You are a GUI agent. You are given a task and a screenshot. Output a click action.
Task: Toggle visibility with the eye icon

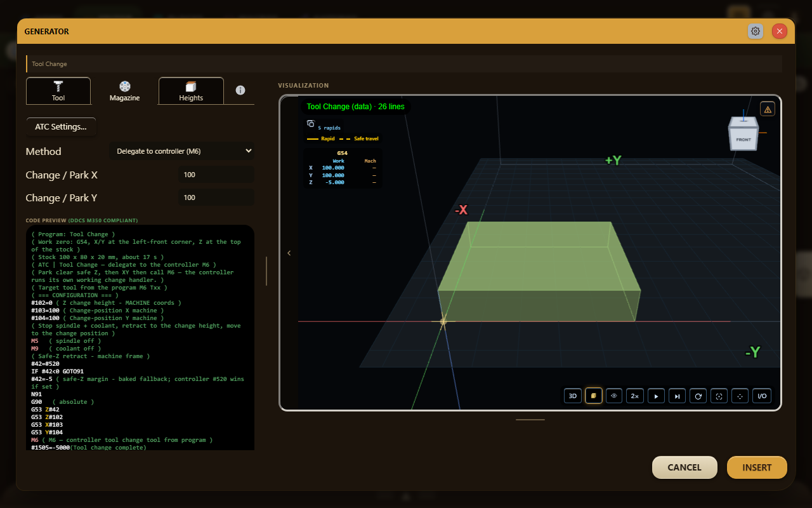(614, 396)
